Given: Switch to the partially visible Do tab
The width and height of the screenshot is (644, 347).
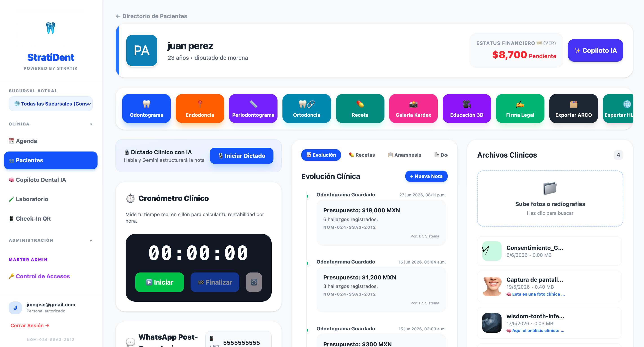Looking at the screenshot, I should (x=441, y=155).
